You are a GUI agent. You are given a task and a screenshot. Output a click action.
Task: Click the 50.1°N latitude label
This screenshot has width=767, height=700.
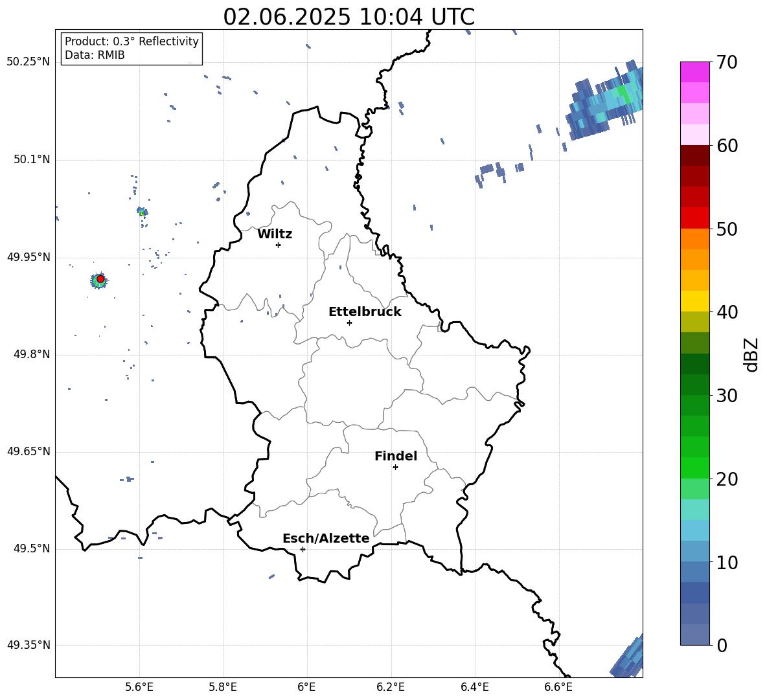32,160
